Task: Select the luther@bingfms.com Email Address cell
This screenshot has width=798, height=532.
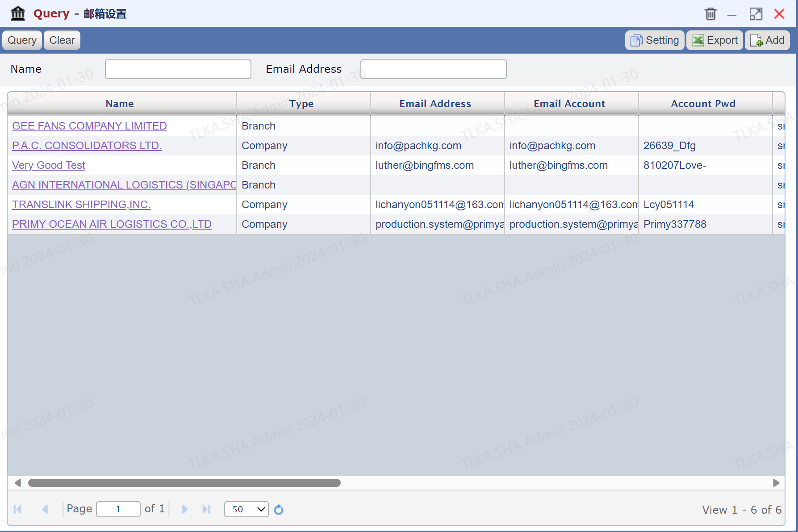Action: click(x=438, y=165)
